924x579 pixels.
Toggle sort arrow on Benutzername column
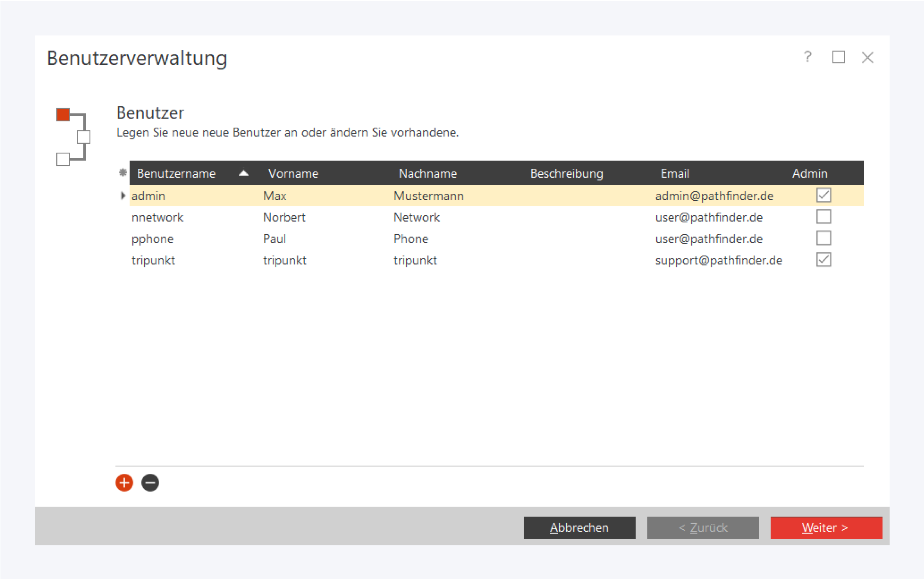[x=243, y=173]
